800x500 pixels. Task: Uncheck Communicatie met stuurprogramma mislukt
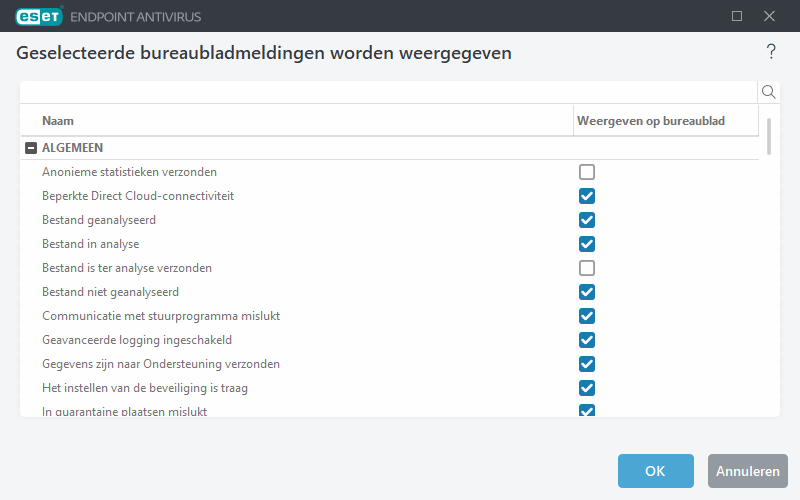587,316
